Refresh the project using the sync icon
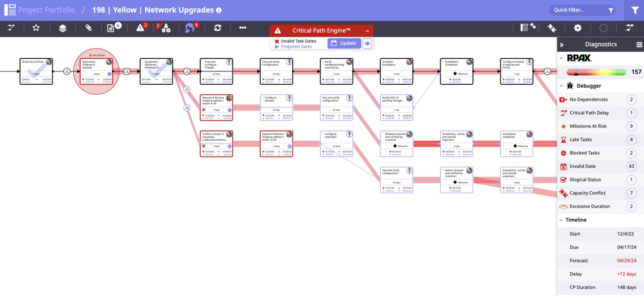Screen dimensions: 644x296 click(217, 28)
